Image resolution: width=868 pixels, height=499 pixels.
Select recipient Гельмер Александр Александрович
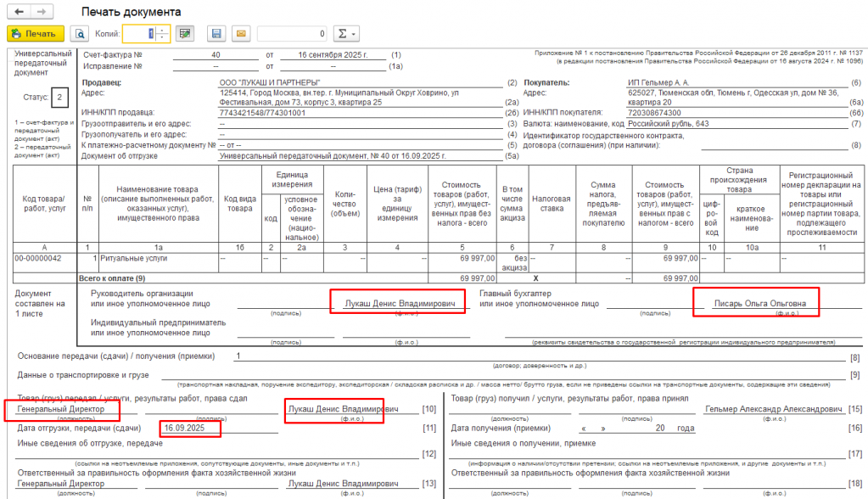[773, 409]
